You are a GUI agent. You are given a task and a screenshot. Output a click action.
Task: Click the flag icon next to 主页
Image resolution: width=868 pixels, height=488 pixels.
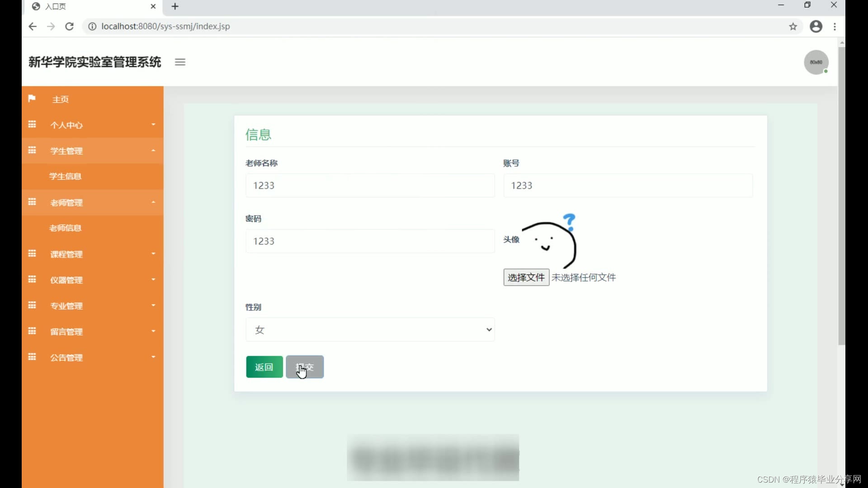click(32, 99)
